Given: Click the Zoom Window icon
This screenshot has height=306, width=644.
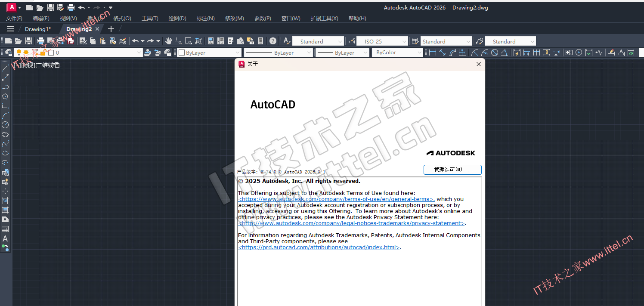Looking at the screenshot, I should pyautogui.click(x=189, y=41).
